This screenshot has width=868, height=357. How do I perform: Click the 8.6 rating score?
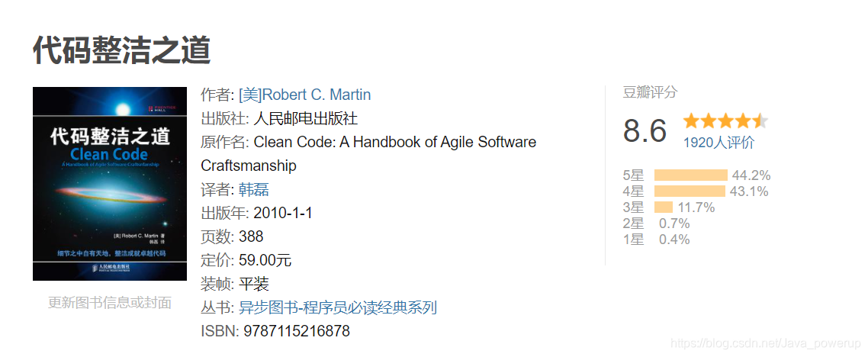click(x=645, y=131)
